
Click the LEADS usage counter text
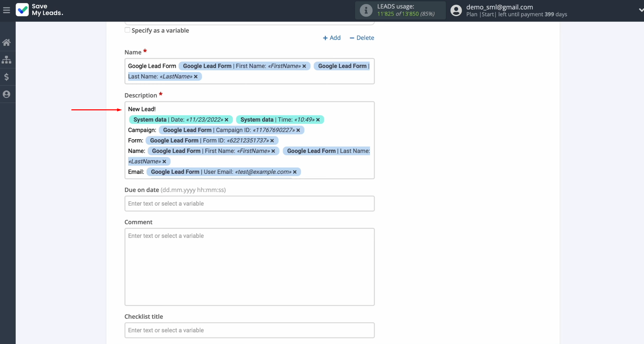coord(406,14)
